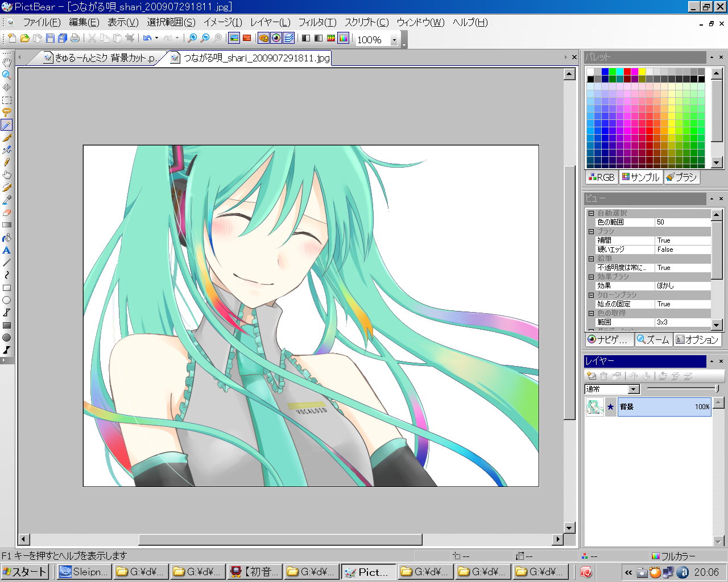
Task: Collapse the ブラシ options group
Action: click(x=591, y=231)
